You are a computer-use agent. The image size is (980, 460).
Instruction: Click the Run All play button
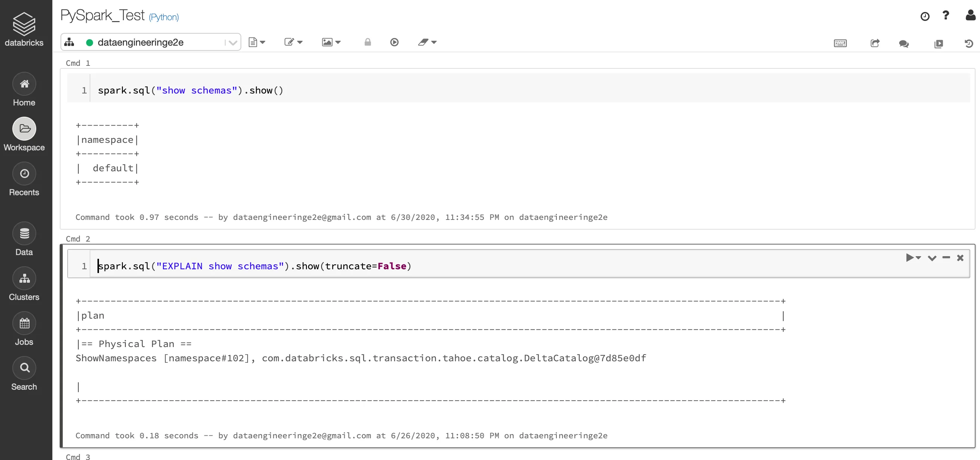pyautogui.click(x=394, y=42)
